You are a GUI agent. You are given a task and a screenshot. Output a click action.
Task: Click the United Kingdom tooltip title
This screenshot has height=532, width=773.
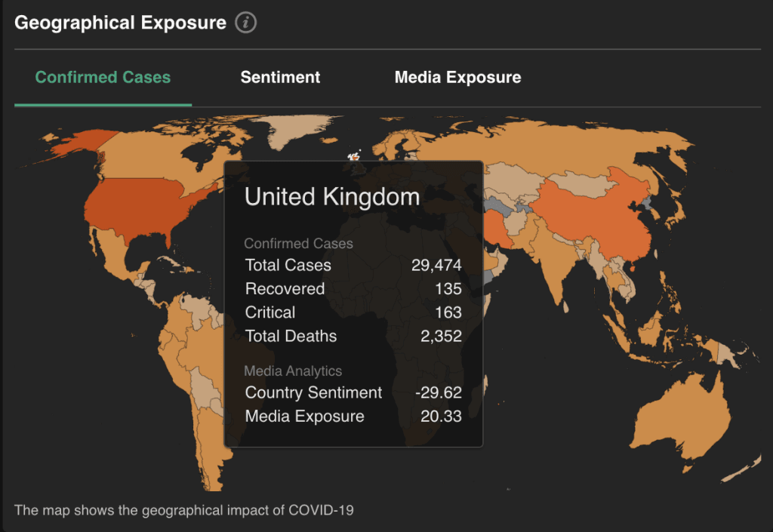point(332,196)
